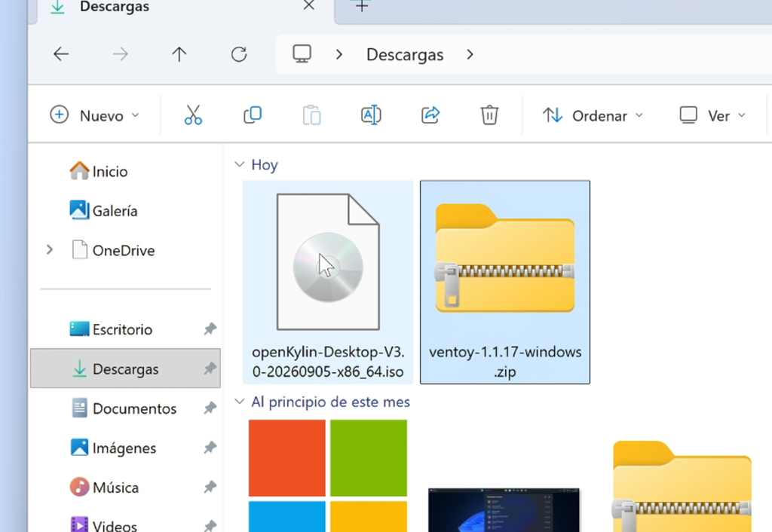Select the Windows logo colored tiles image
772x532 pixels.
tap(328, 475)
